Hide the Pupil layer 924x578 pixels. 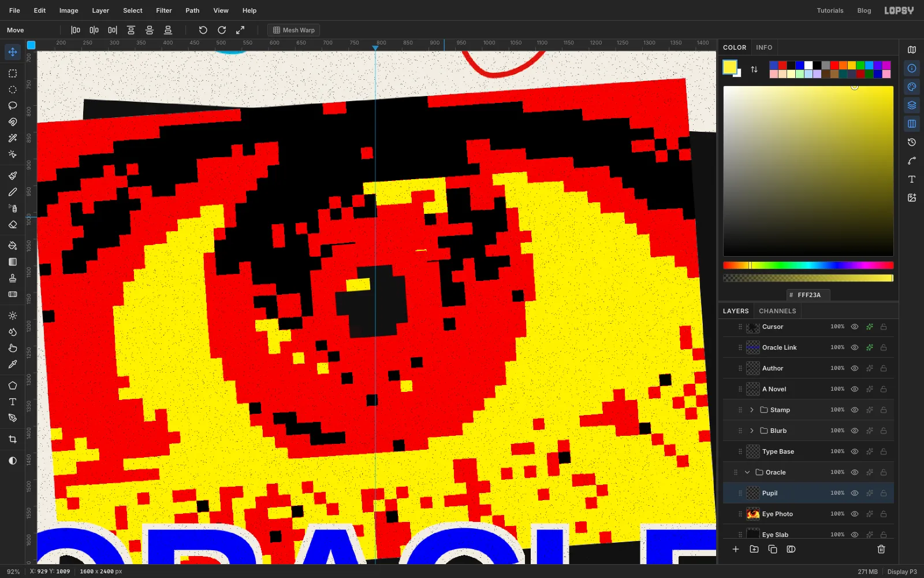[855, 493]
